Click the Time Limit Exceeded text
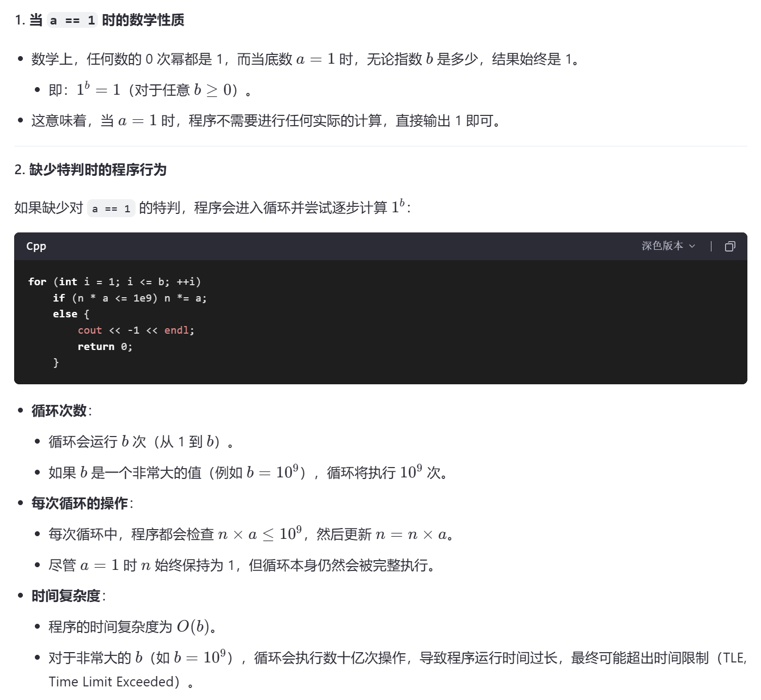The image size is (761, 700). [x=114, y=682]
